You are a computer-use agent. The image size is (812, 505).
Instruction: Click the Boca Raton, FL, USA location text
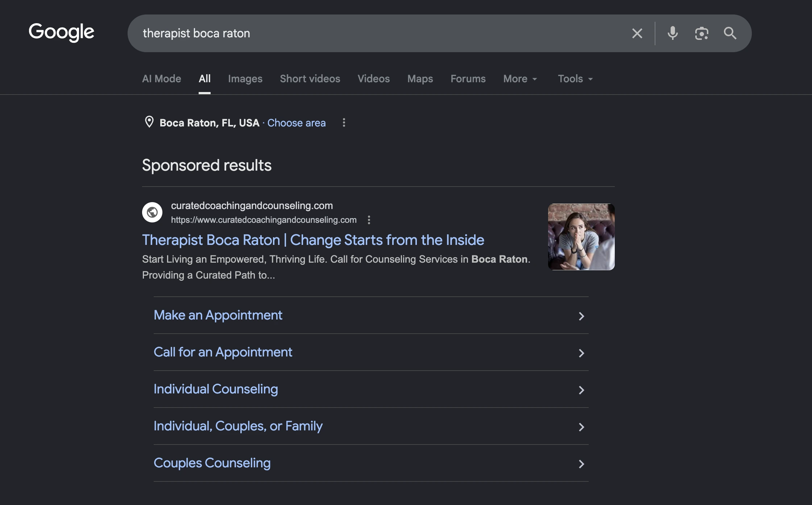point(210,123)
